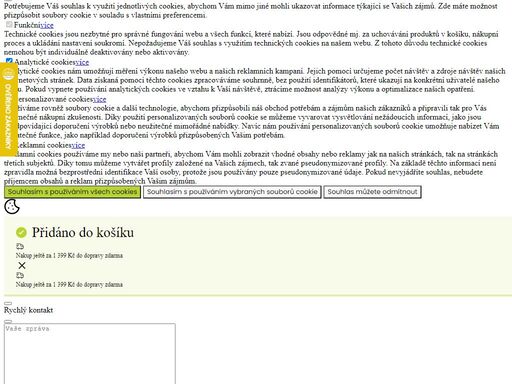Toggle the Funkční cookies checkbox
This screenshot has height=384, width=512.
[x=9, y=25]
